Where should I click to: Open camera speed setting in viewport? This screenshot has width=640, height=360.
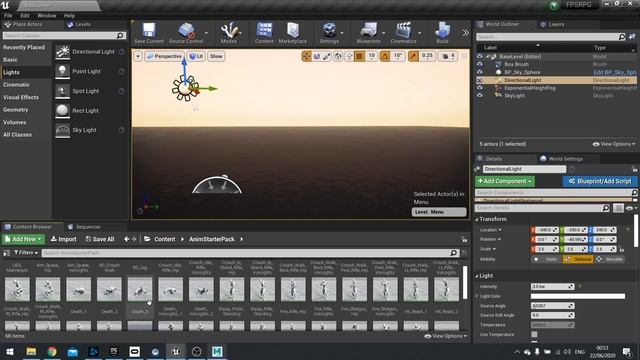(x=449, y=56)
